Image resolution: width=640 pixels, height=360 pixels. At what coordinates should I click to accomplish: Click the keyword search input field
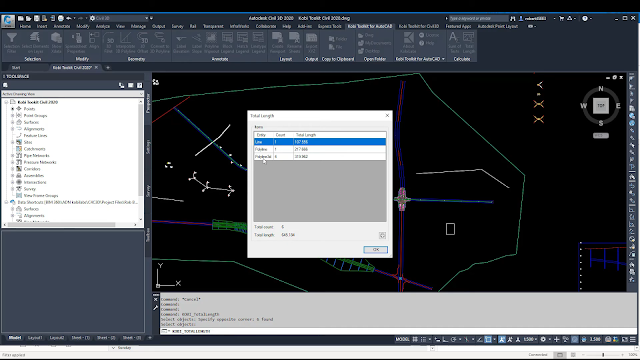point(478,18)
